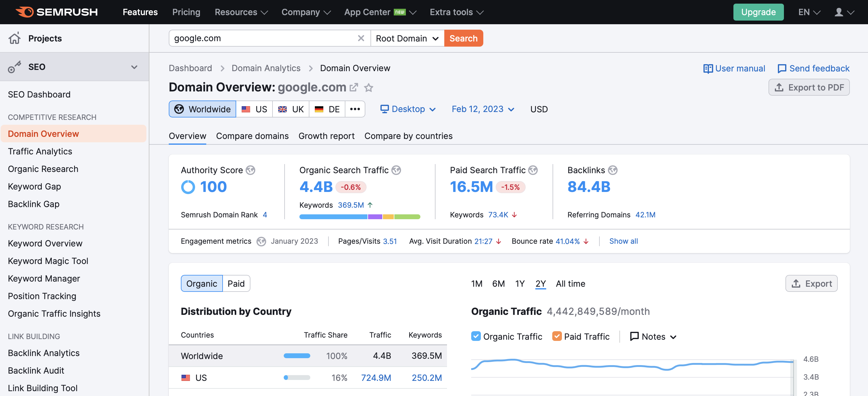The width and height of the screenshot is (868, 396).
Task: Expand the App Center menu
Action: (x=380, y=12)
